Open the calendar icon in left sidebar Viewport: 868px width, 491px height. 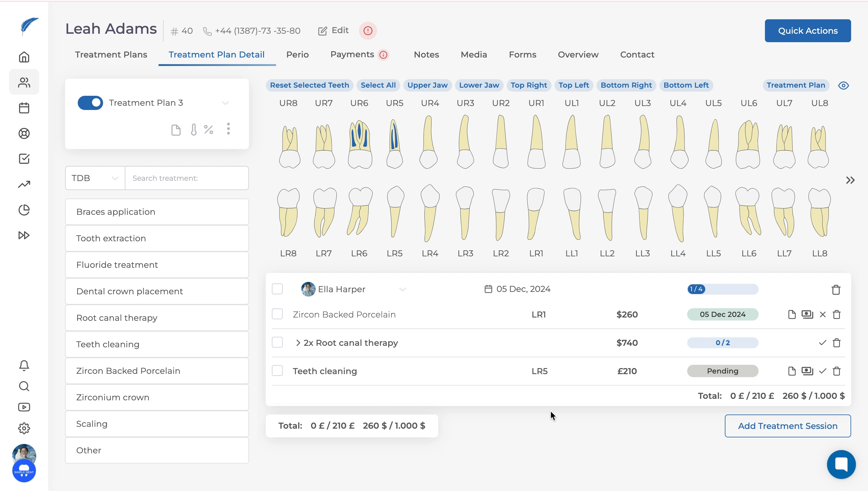point(24,108)
